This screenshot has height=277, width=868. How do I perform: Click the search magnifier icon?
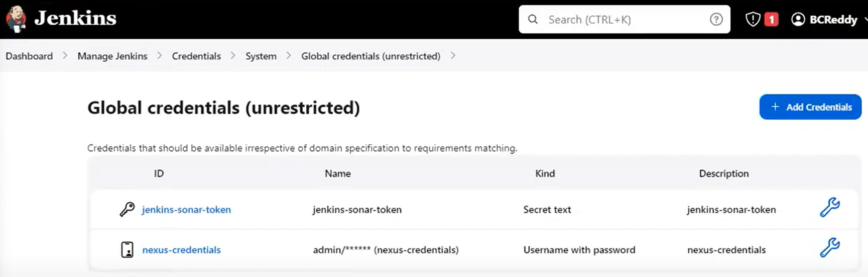click(533, 20)
